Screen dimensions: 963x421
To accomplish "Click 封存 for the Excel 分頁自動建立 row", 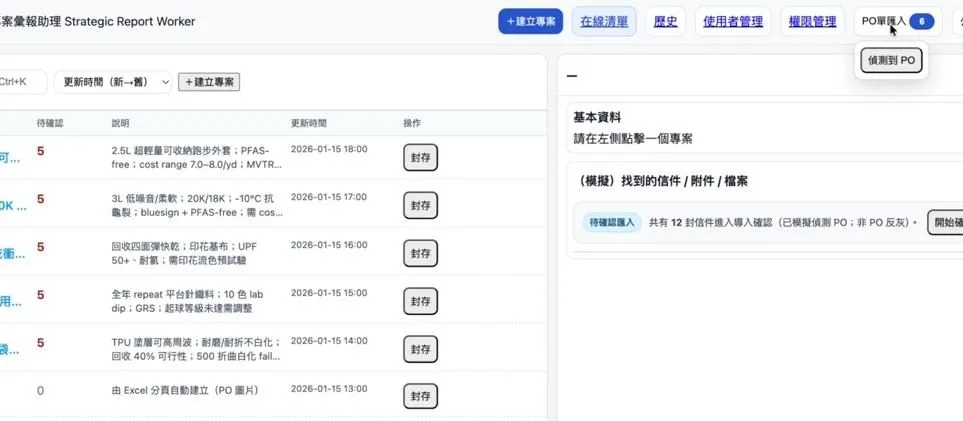I will [x=420, y=396].
